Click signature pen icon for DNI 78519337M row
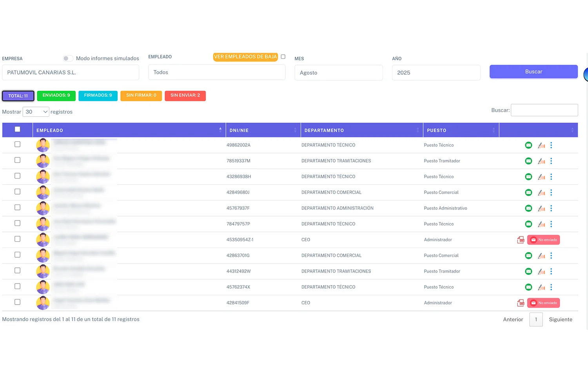588x383 pixels. 541,161
